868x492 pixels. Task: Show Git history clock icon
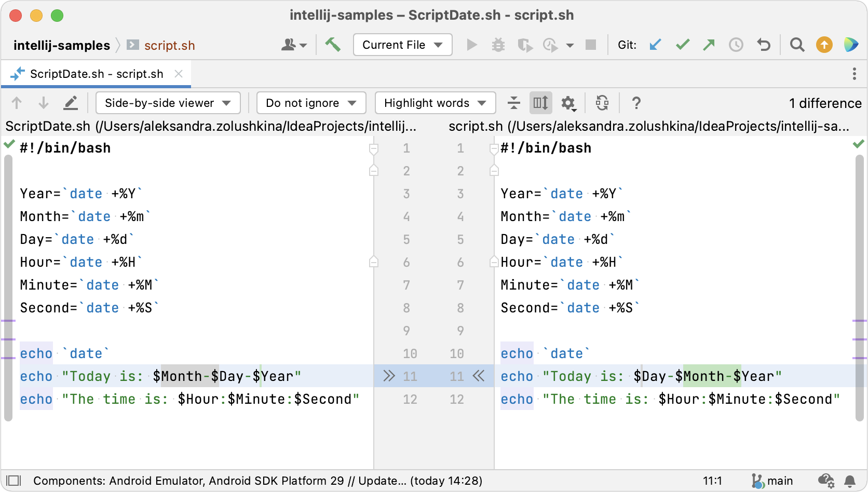point(736,45)
